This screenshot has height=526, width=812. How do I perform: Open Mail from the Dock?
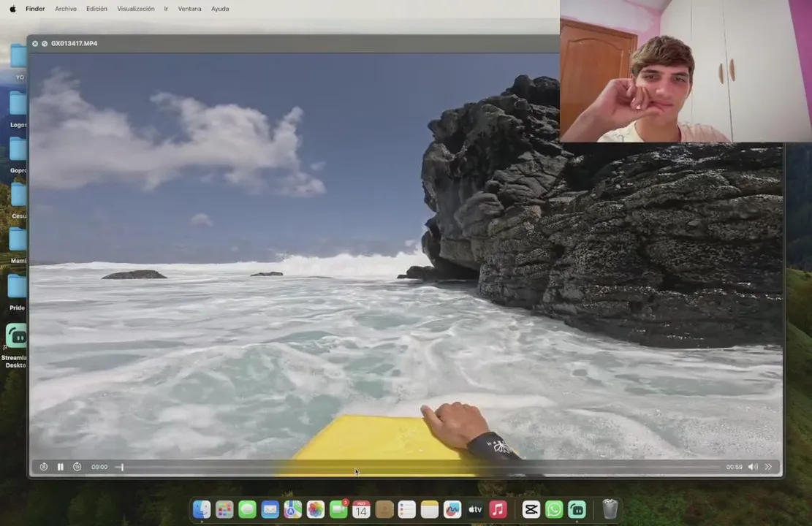pos(270,510)
